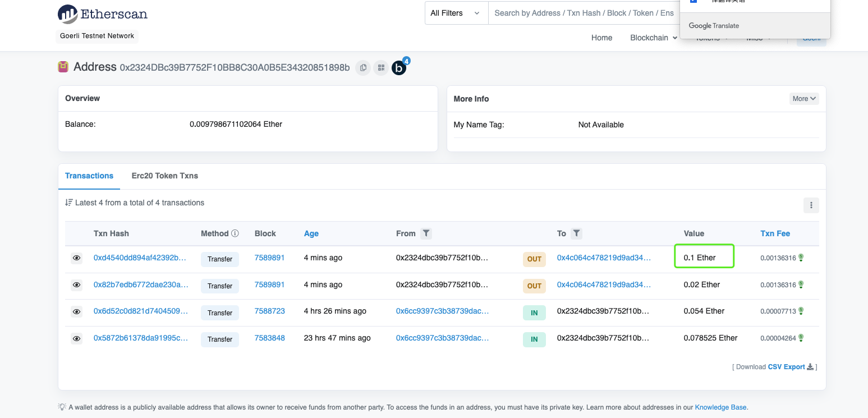Click the 23 hrs 47 mins ago age cell
Image resolution: width=868 pixels, height=418 pixels.
click(337, 338)
